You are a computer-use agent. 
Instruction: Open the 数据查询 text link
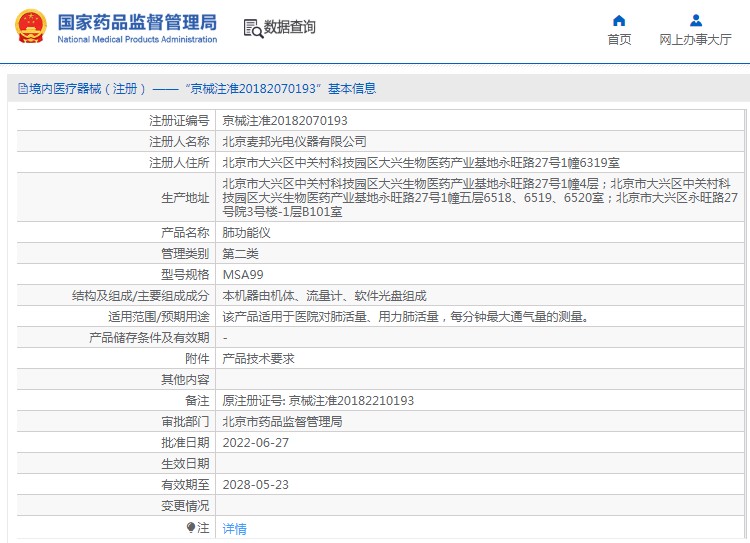[x=290, y=28]
